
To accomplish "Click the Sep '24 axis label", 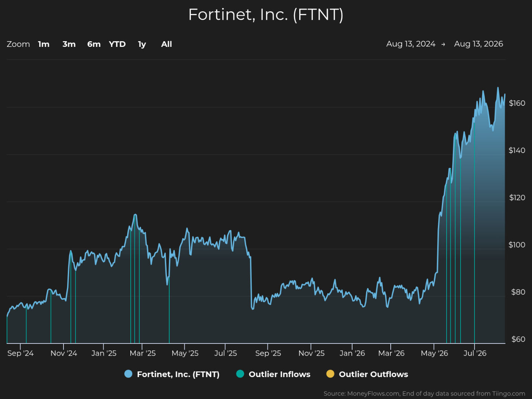I will (x=20, y=353).
